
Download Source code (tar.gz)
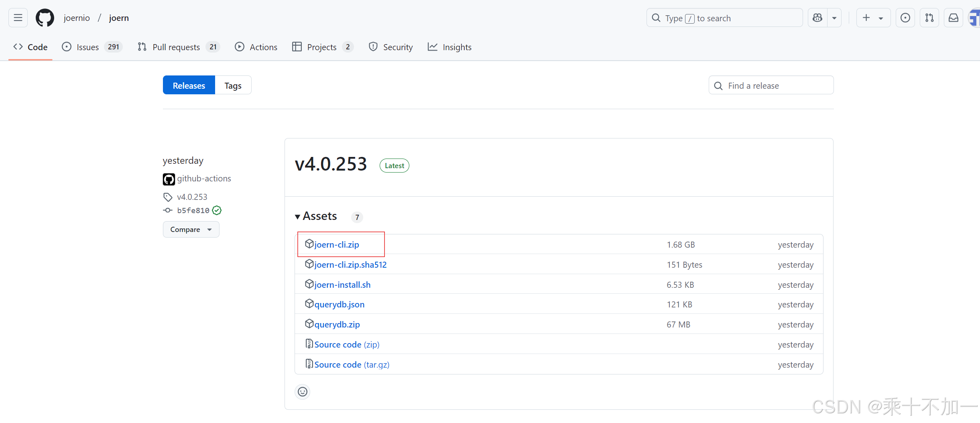point(352,364)
